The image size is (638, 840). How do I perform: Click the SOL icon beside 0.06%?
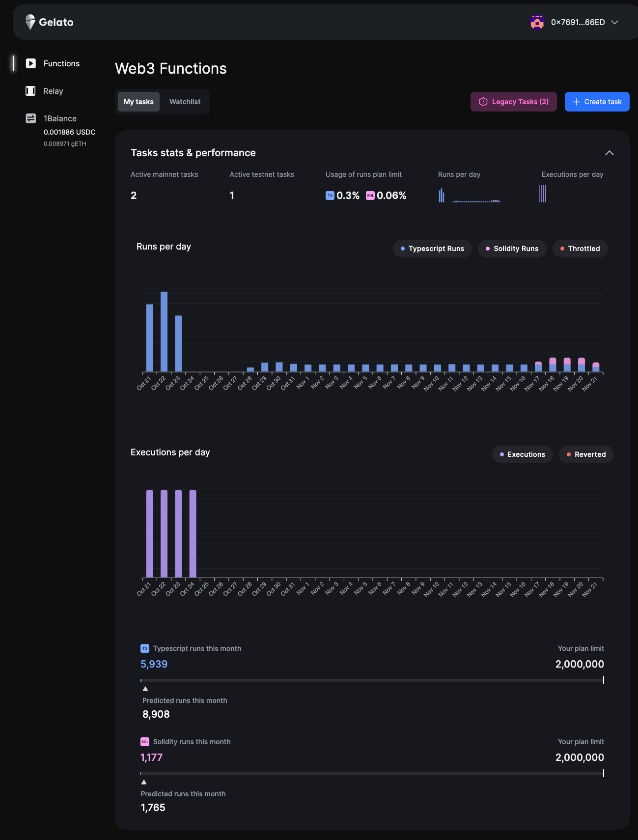370,196
